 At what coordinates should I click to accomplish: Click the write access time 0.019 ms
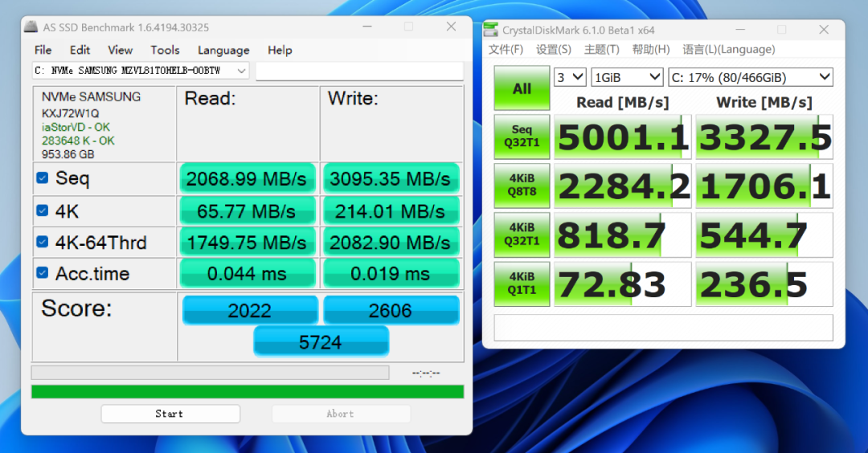tap(391, 273)
